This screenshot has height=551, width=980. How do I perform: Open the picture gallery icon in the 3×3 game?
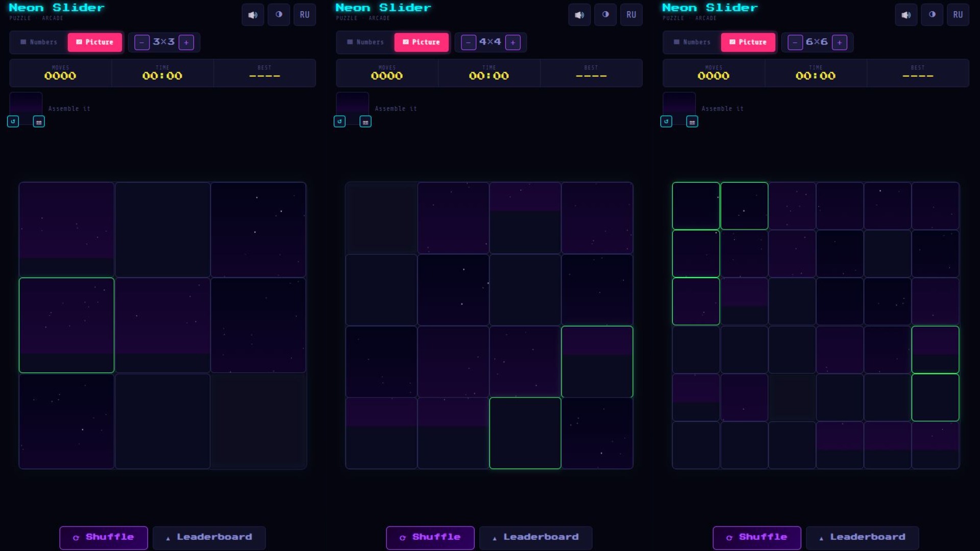pos(39,121)
